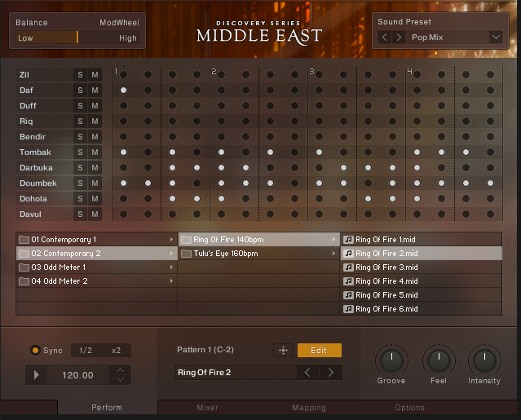Decrease tempo with down stepper arrow
This screenshot has height=420, width=521.
[x=121, y=380]
